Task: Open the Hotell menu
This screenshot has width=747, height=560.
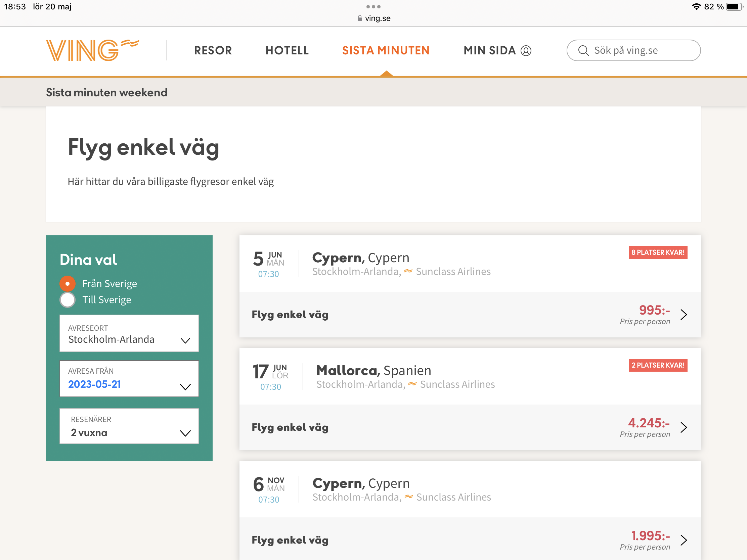Action: pos(287,51)
